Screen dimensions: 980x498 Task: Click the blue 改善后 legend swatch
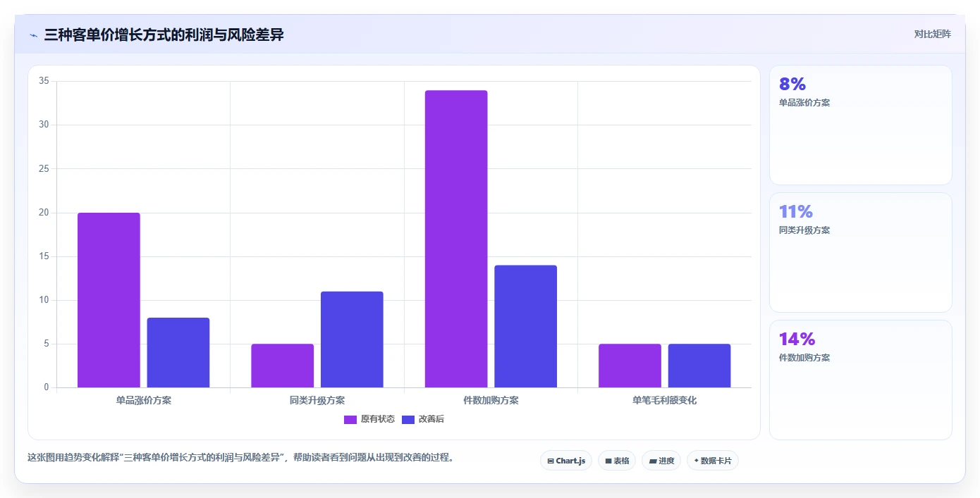(x=408, y=420)
